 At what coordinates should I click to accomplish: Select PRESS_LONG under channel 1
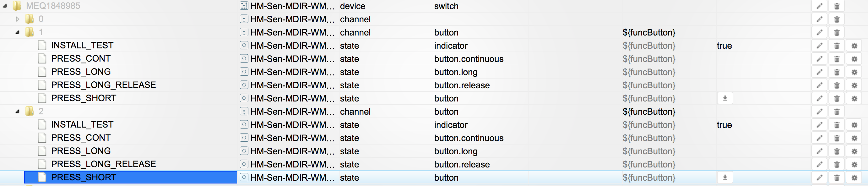pyautogui.click(x=81, y=72)
